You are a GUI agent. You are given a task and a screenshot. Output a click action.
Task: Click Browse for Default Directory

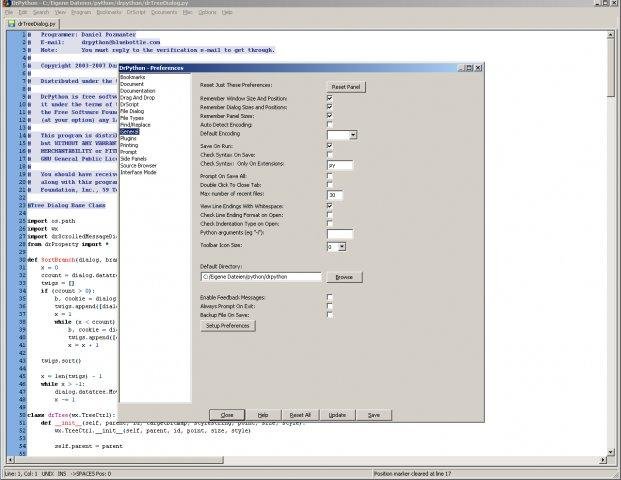click(344, 277)
